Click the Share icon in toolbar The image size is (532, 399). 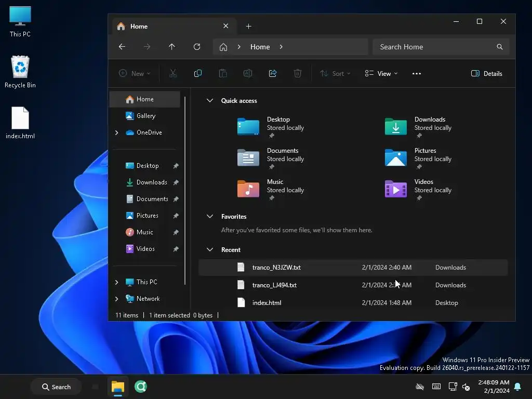pos(273,73)
